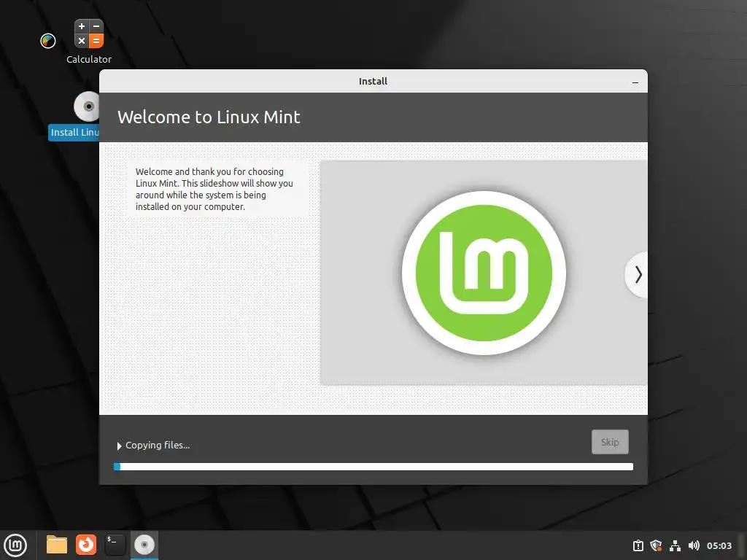
Task: Open the Files folder in taskbar
Action: click(57, 545)
